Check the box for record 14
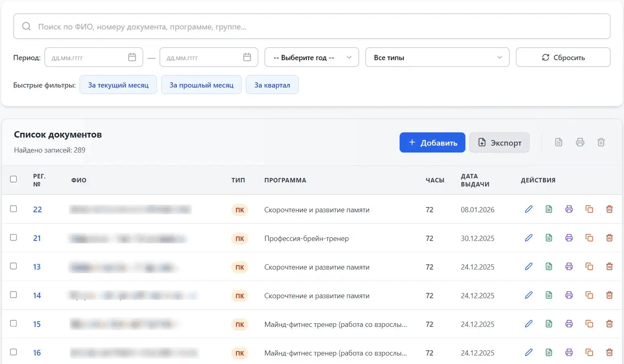The height and width of the screenshot is (364, 624). pos(13,295)
